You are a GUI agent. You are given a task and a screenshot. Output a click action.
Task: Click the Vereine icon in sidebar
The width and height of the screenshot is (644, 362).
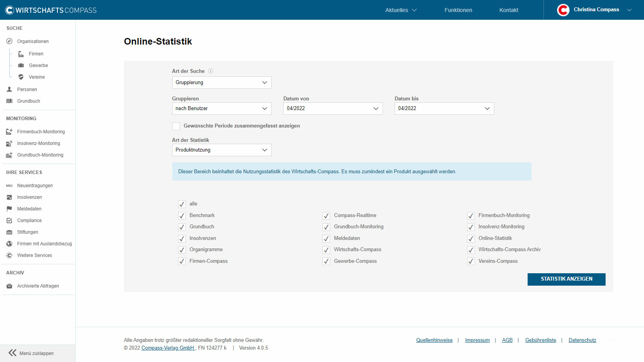pos(21,77)
